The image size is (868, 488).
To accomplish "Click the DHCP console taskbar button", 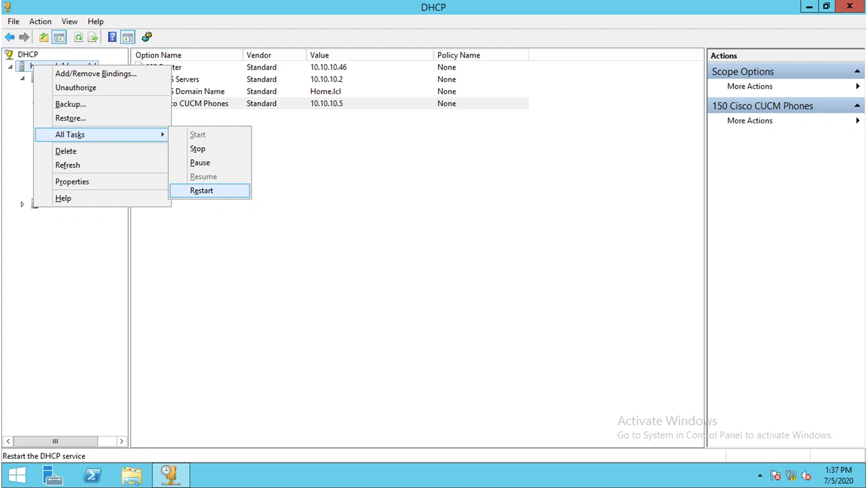I will (x=170, y=476).
